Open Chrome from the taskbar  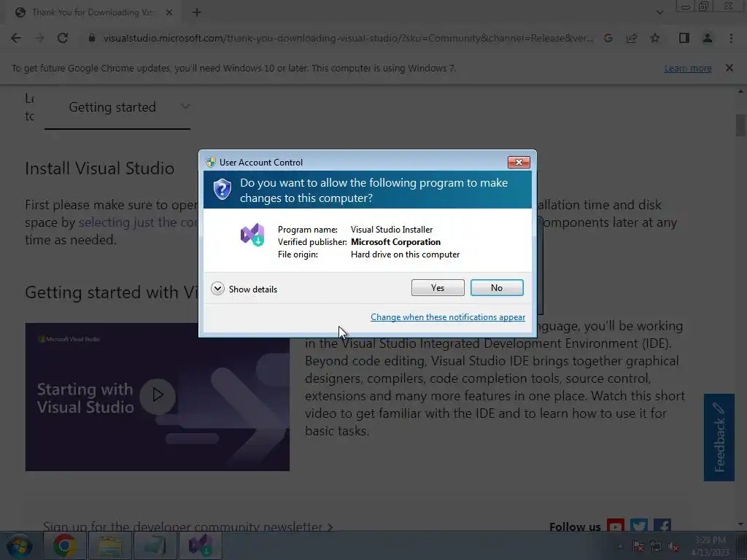pyautogui.click(x=64, y=545)
